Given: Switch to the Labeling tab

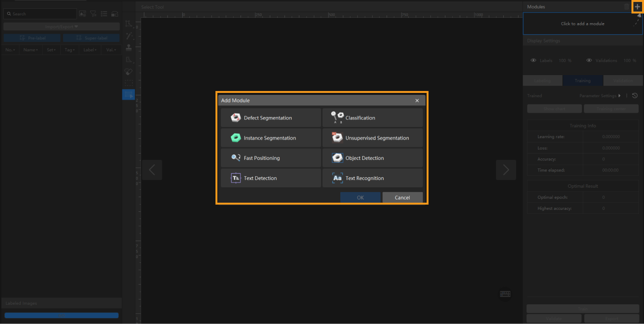Looking at the screenshot, I should click(542, 80).
